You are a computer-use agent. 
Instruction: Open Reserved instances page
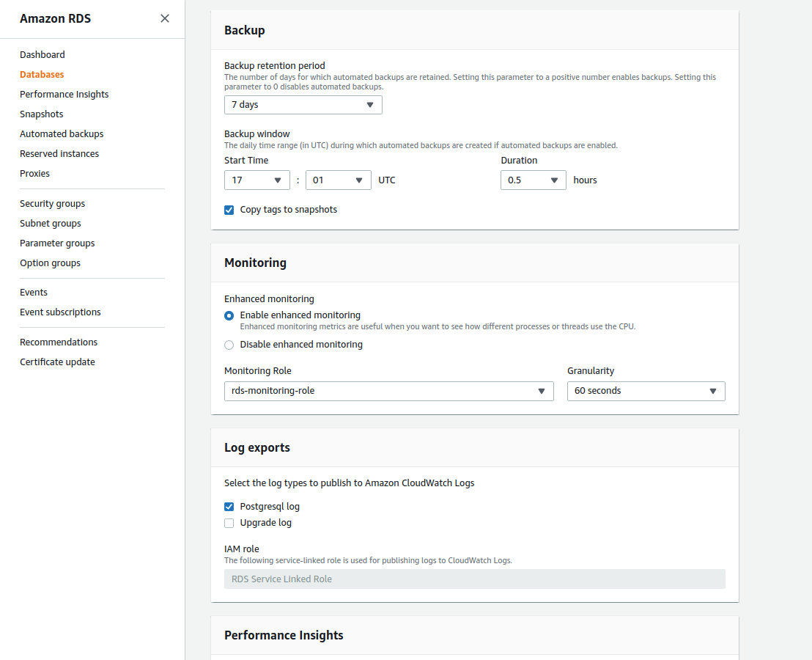point(59,154)
